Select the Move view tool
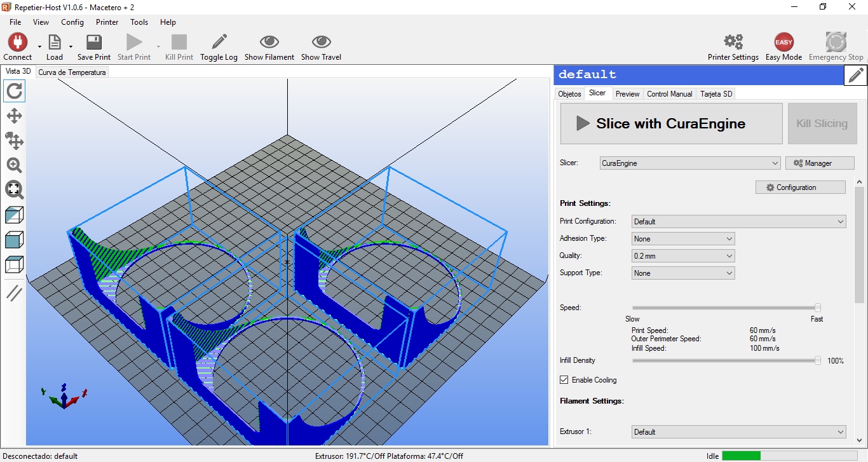The width and height of the screenshot is (868, 462). (14, 116)
